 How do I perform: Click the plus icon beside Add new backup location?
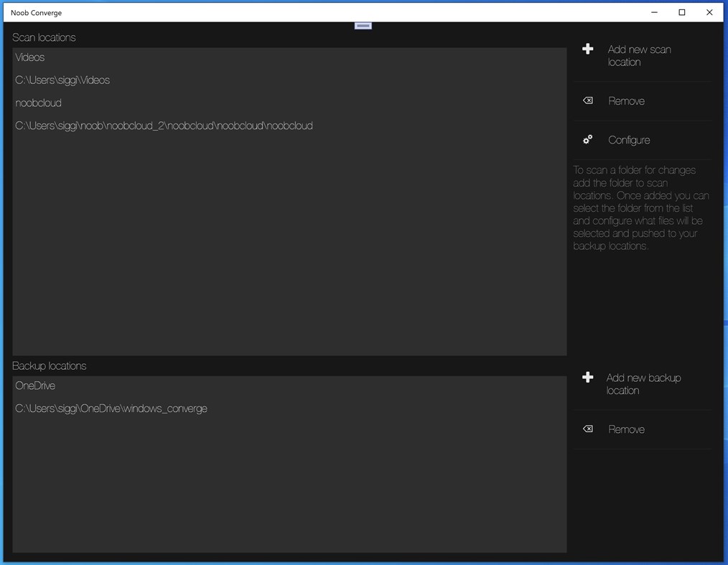[x=587, y=377]
